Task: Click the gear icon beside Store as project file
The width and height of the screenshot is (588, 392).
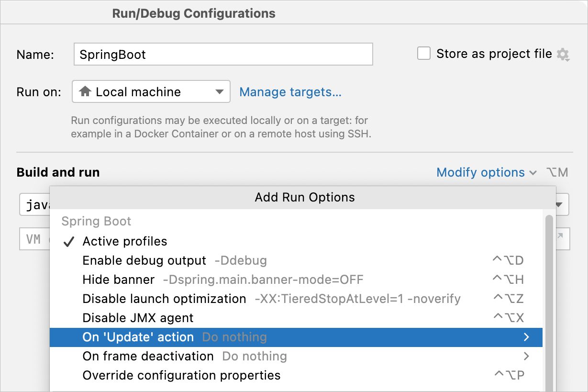Action: pos(564,55)
